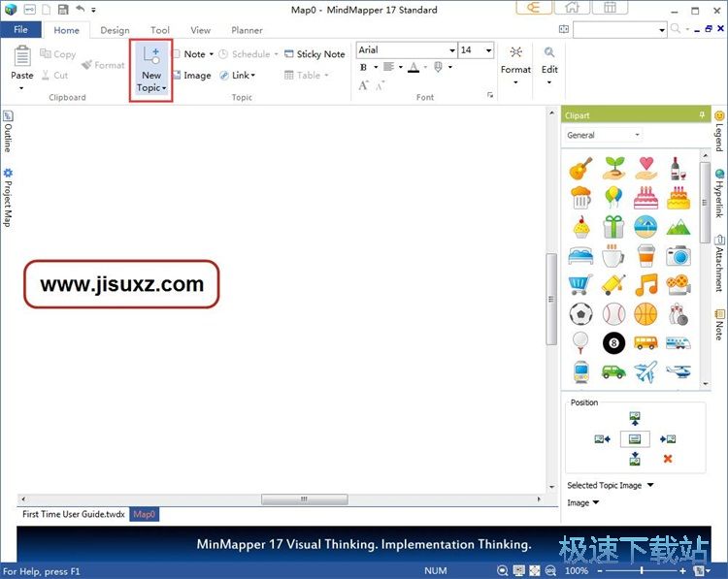Switch to the Tool tab
The image size is (728, 579).
click(160, 30)
